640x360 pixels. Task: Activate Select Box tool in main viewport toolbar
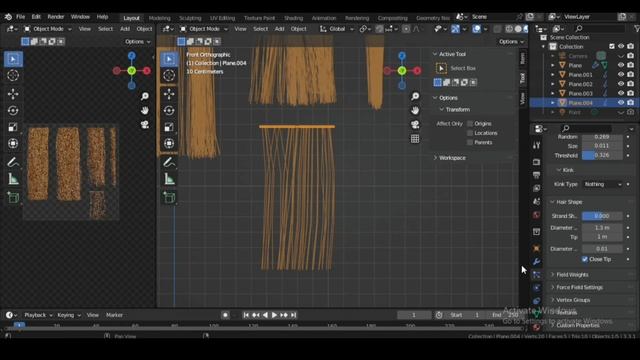click(169, 59)
